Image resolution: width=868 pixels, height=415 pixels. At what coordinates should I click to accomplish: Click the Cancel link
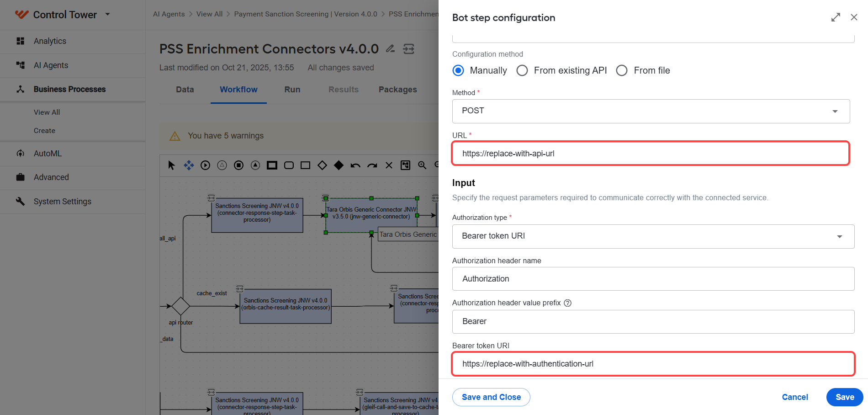(x=795, y=397)
